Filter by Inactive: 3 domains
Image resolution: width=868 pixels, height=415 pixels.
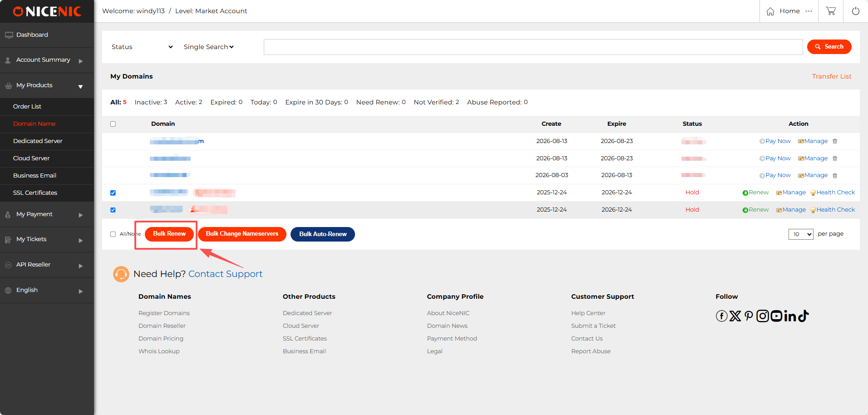click(x=151, y=102)
